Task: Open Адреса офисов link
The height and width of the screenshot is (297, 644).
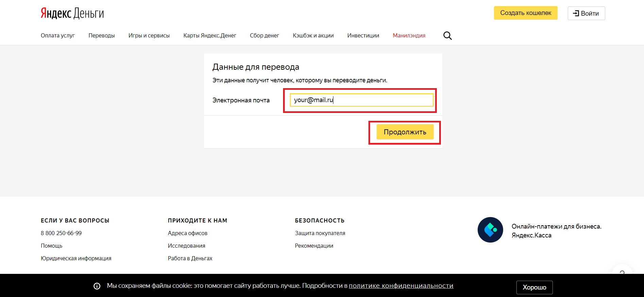Action: point(187,233)
